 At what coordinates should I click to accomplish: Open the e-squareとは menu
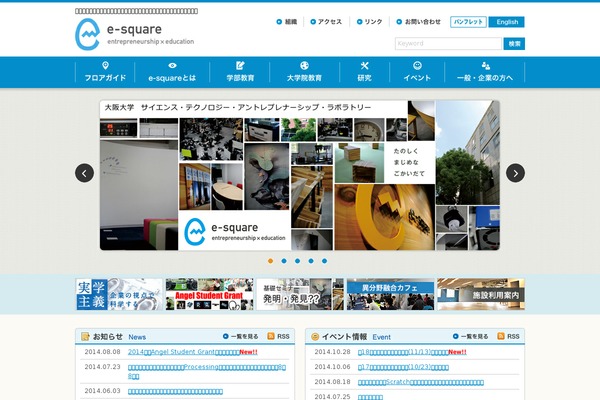(x=172, y=72)
